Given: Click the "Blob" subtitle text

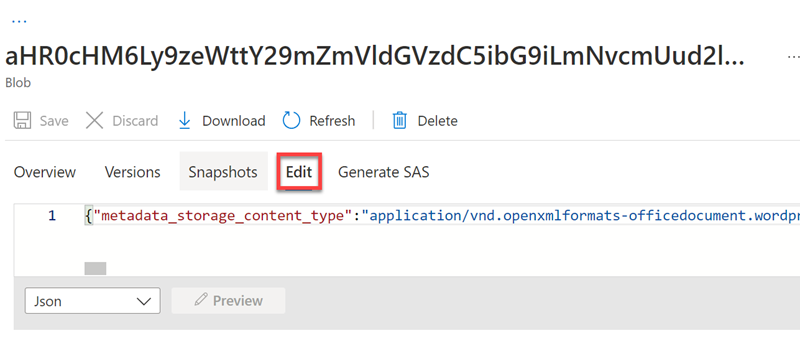Looking at the screenshot, I should click(x=18, y=83).
